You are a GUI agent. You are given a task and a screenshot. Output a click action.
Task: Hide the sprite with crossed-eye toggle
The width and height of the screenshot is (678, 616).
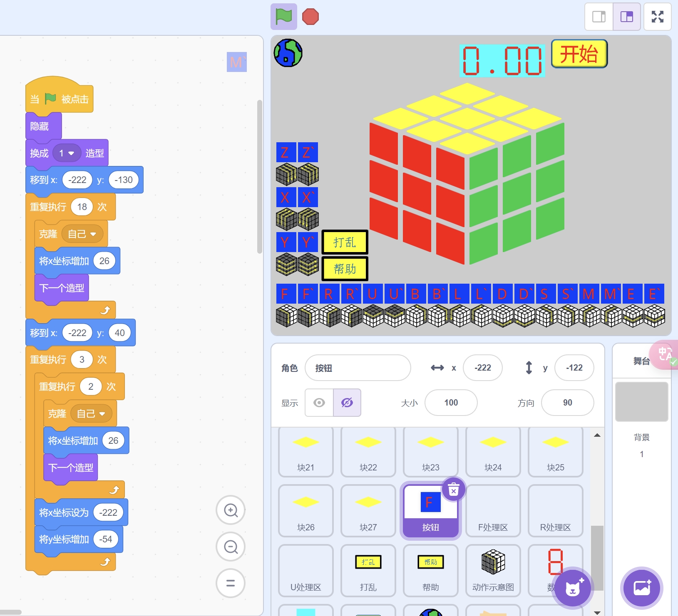click(347, 403)
